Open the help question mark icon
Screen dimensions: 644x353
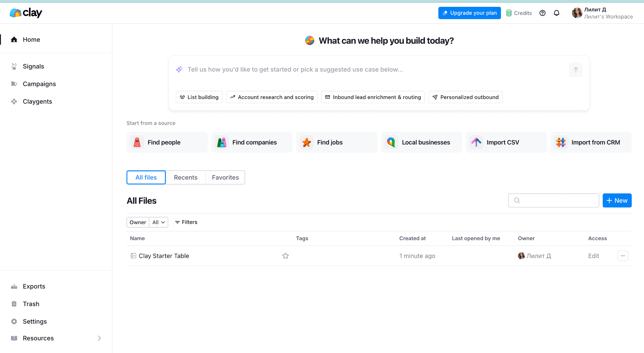[x=542, y=13]
